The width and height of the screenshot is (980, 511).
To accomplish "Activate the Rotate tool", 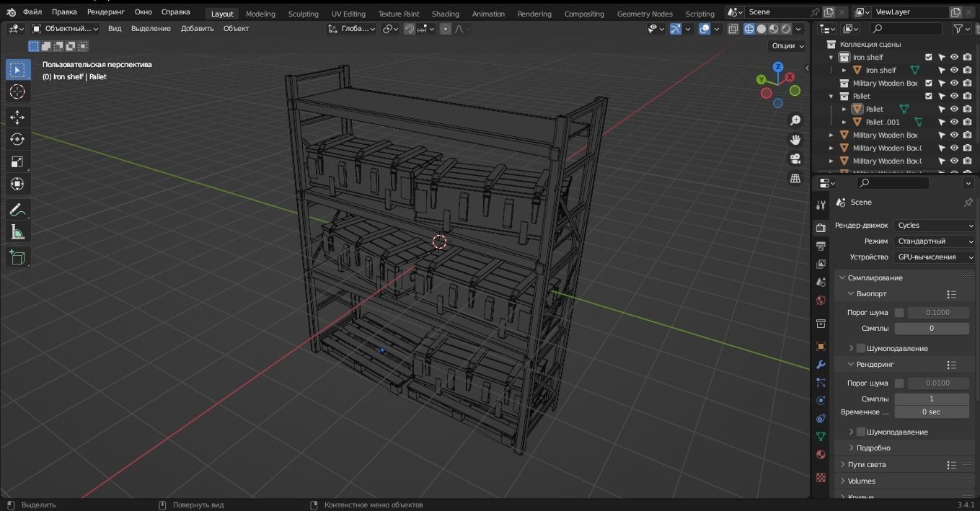I will click(17, 139).
